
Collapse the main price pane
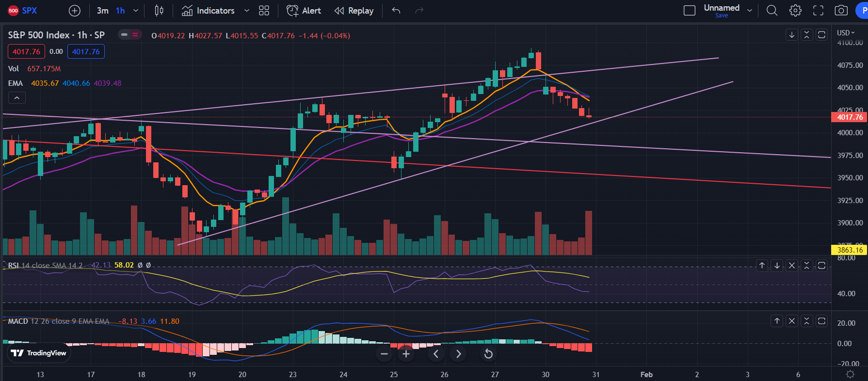tap(807, 35)
